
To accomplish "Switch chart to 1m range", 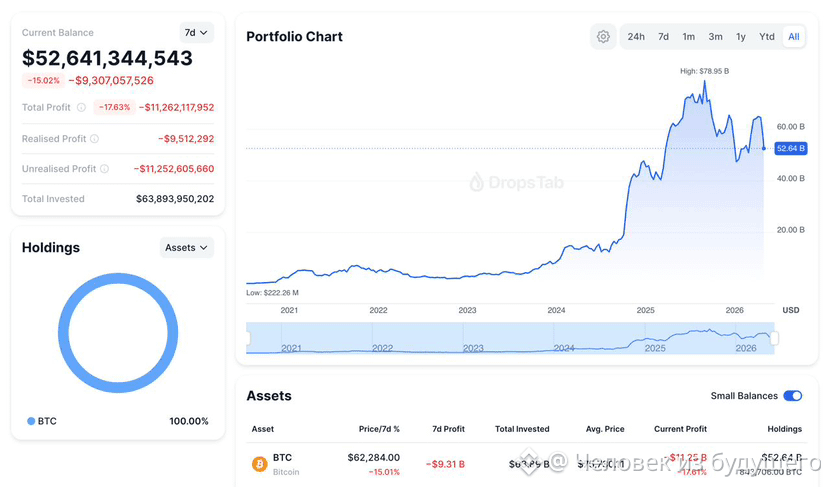I will (x=688, y=36).
